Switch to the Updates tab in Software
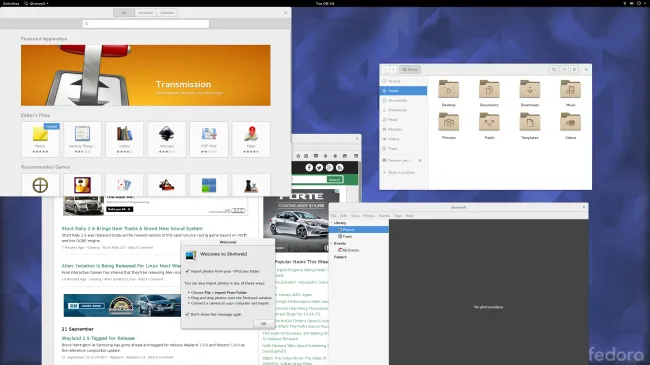 click(x=167, y=13)
